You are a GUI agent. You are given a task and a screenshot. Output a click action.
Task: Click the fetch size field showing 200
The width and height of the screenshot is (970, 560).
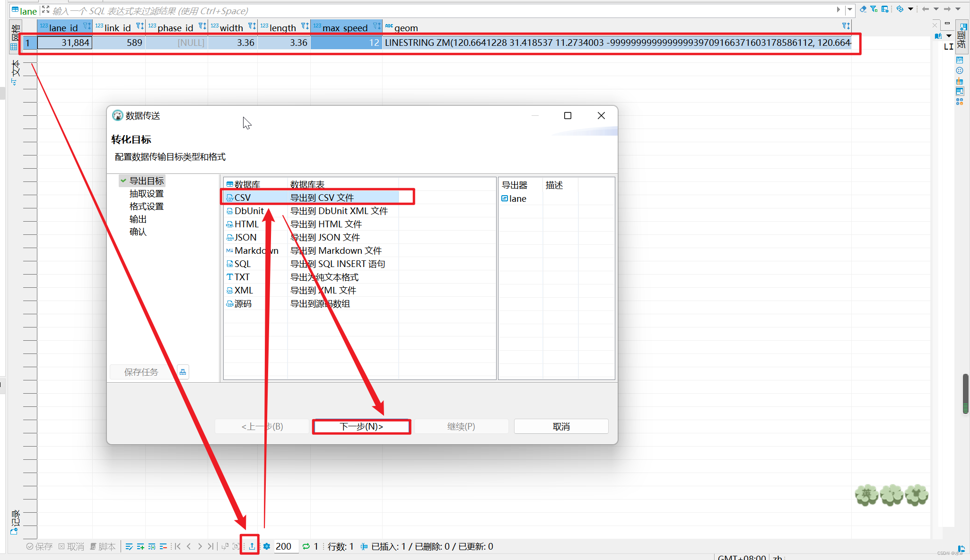tap(286, 546)
